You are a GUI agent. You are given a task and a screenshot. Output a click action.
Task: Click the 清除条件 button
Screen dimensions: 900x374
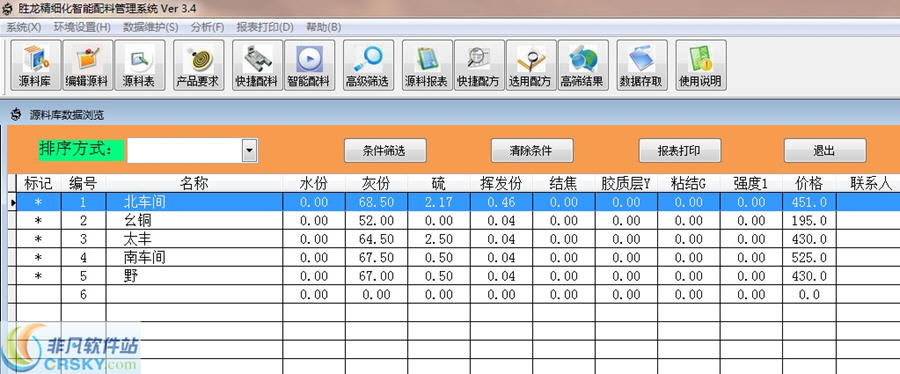click(x=532, y=151)
